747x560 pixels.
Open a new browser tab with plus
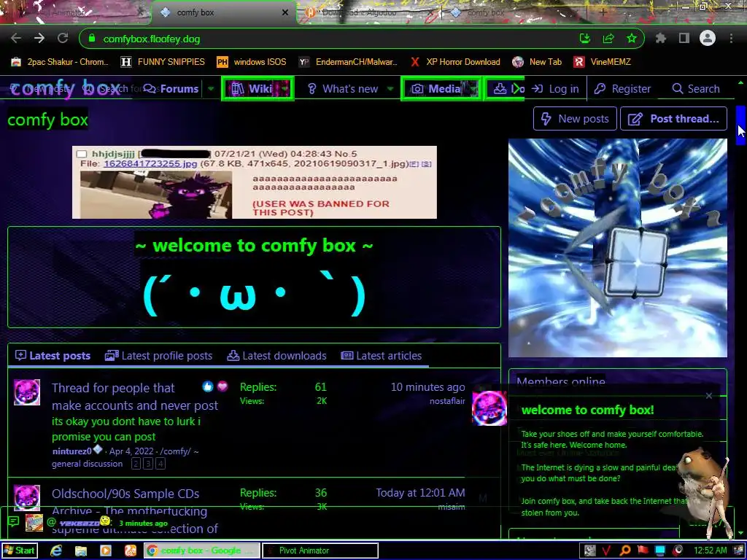603,12
